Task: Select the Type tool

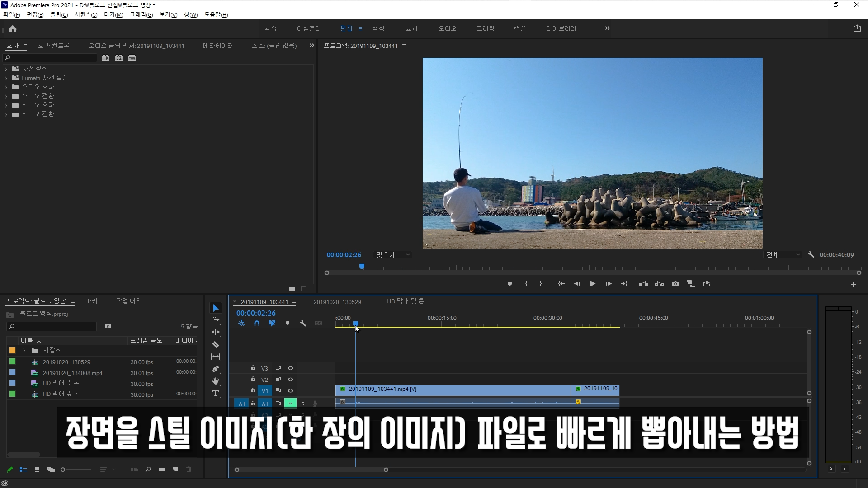Action: click(216, 393)
